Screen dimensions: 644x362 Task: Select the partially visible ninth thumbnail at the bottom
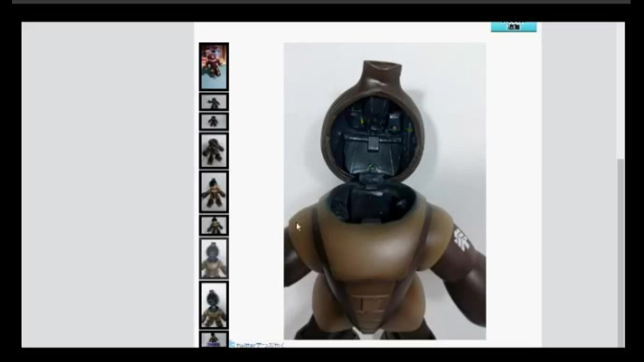coord(214,339)
